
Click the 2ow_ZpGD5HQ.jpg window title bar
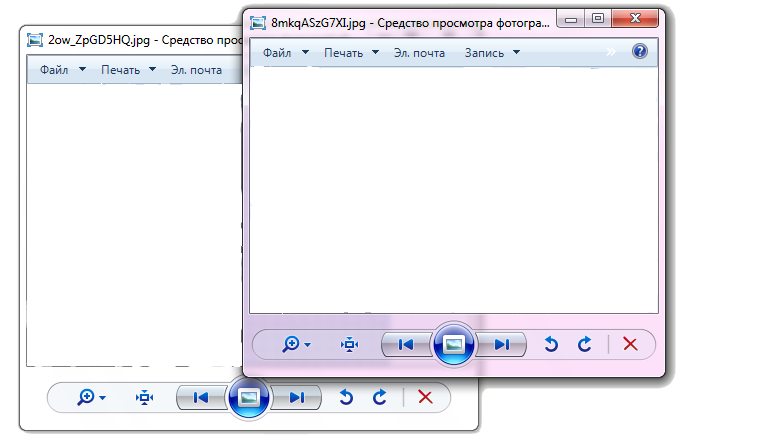pyautogui.click(x=130, y=41)
